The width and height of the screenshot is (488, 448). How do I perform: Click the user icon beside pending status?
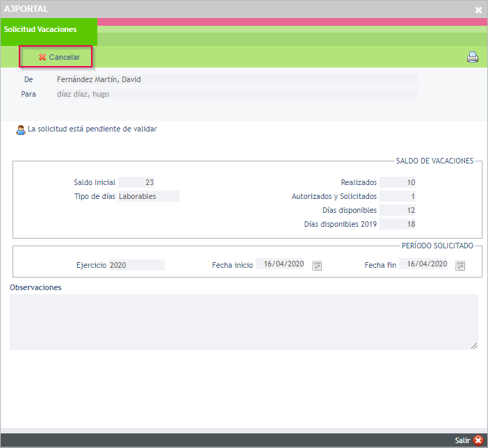21,129
